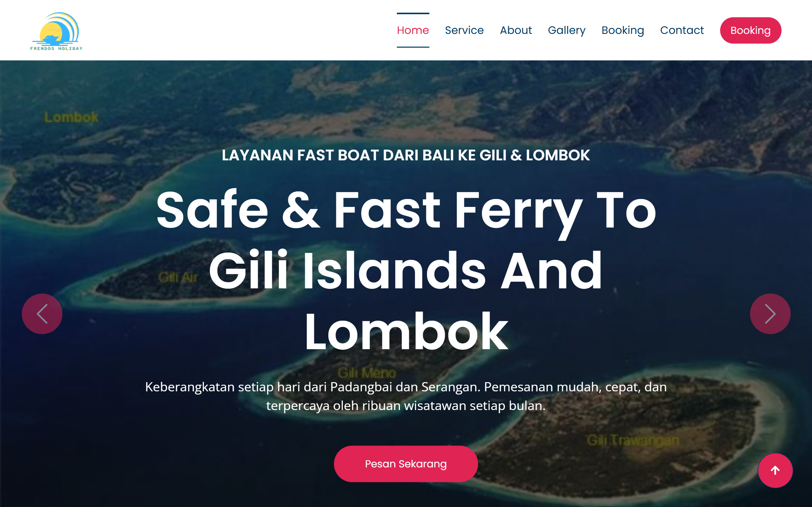Go to previous slide with left arrow
812x507 pixels.
point(42,313)
